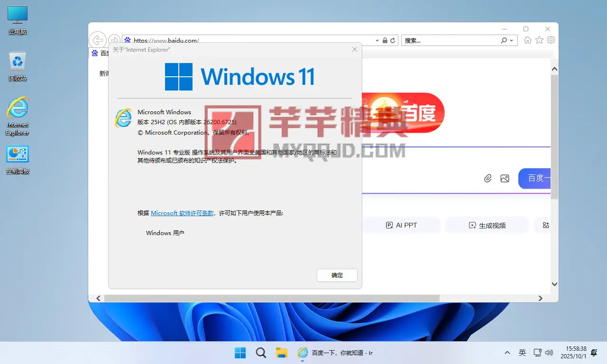Open File Explorer from the taskbar
607x364 pixels.
(282, 353)
